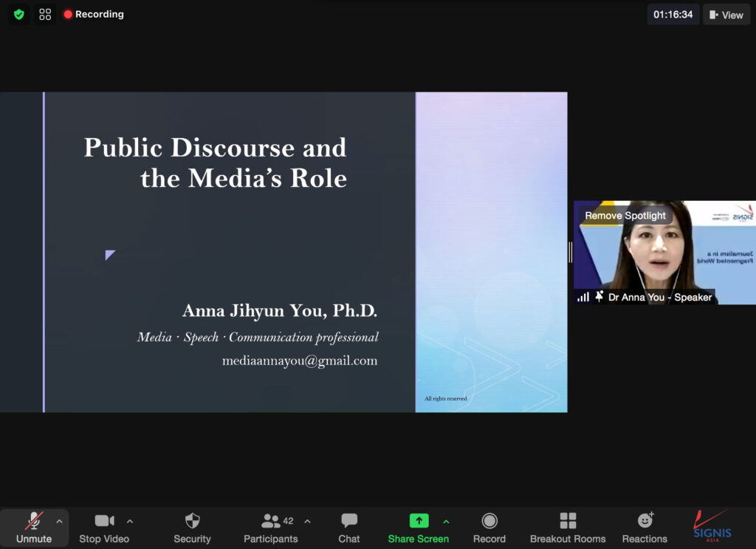Unmute the microphone

click(34, 521)
